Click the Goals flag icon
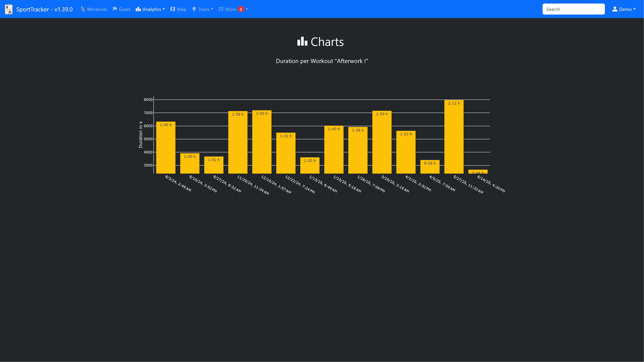Image resolution: width=644 pixels, height=362 pixels. (x=115, y=9)
